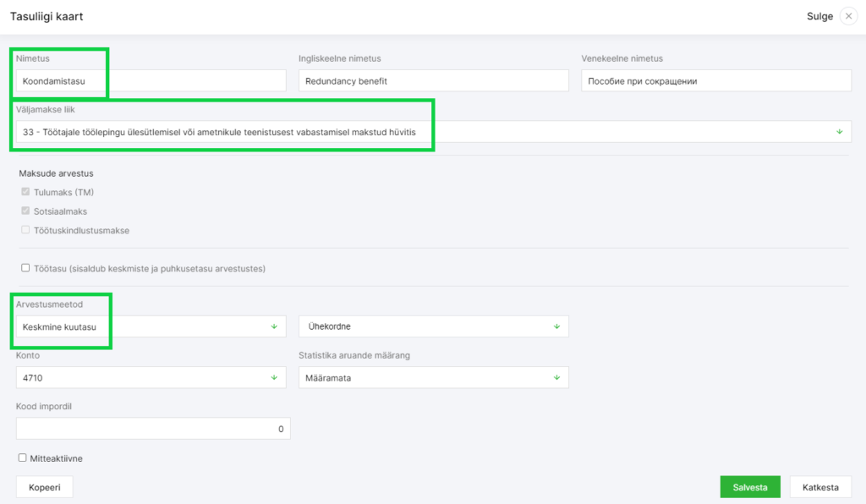Viewport: 866px width, 504px height.
Task: Click the green arrow in Statistika aruande määrang
Action: tap(556, 378)
